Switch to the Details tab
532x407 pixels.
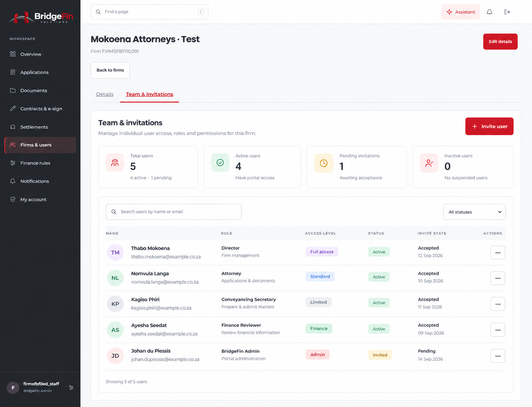[x=105, y=94]
